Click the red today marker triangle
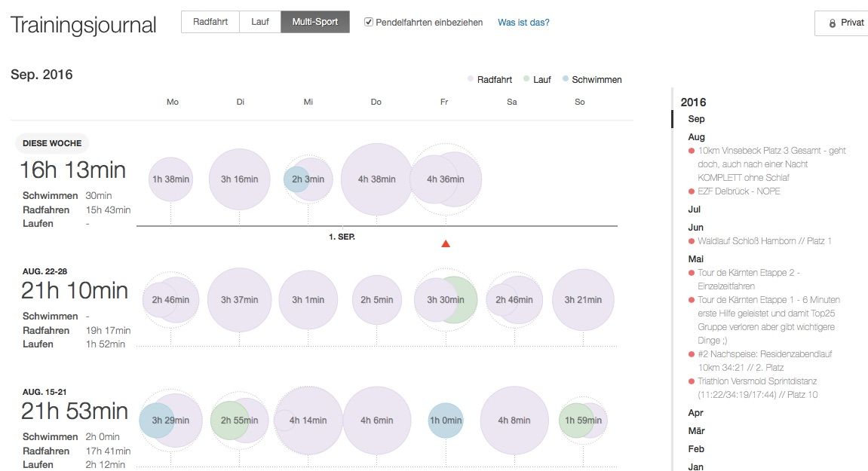 (446, 243)
